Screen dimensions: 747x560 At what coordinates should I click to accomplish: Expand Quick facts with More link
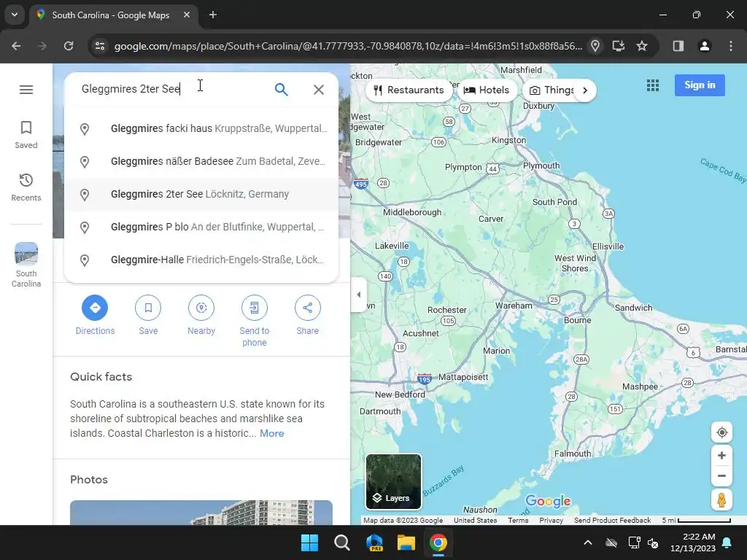[272, 433]
